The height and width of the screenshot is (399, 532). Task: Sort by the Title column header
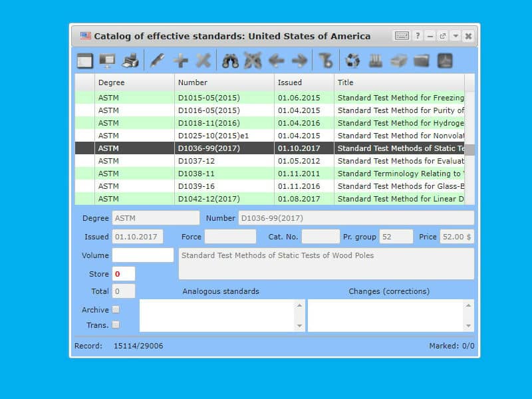[x=400, y=82]
